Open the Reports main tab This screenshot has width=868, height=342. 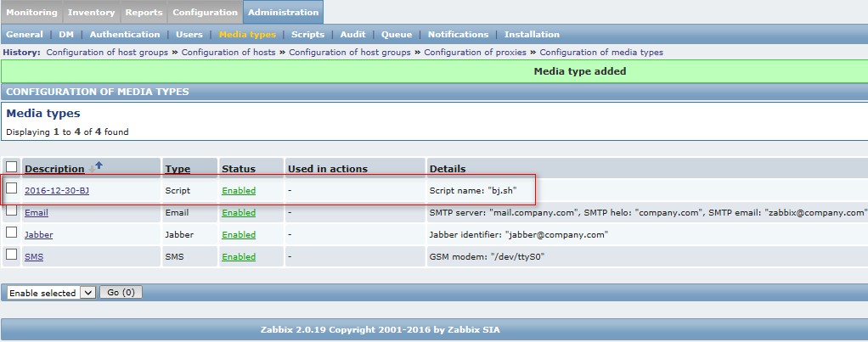(x=144, y=12)
